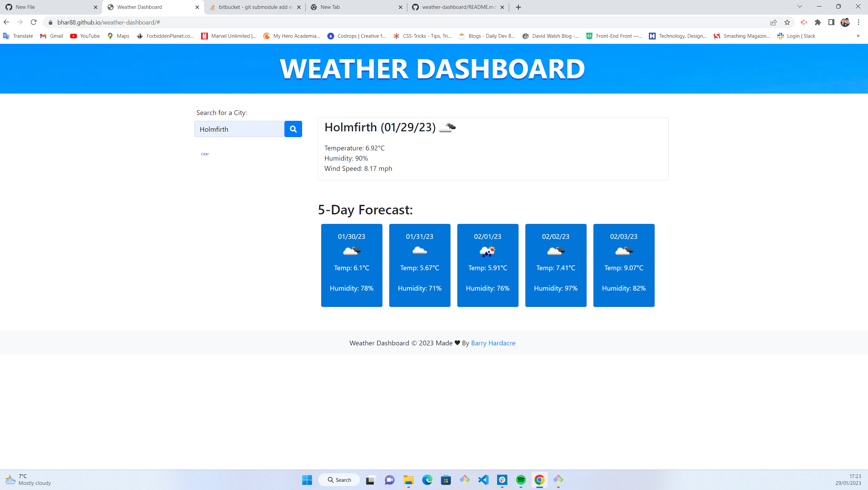
Task: Open the Extensions puzzle icon
Action: click(x=818, y=22)
